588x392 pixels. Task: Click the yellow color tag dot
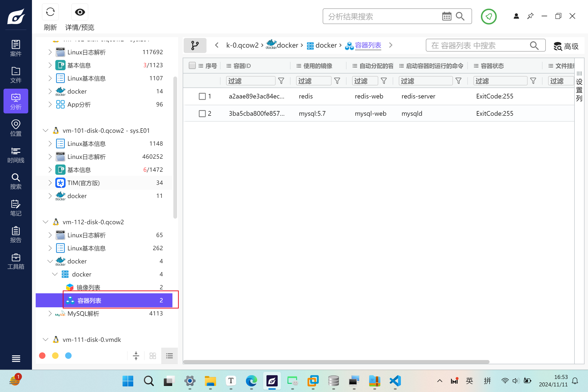[x=55, y=356]
